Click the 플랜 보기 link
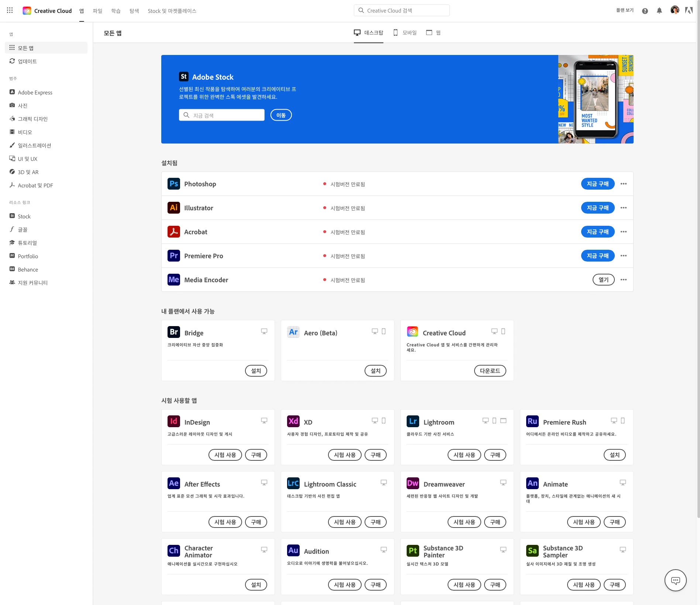The image size is (700, 605). pos(625,10)
